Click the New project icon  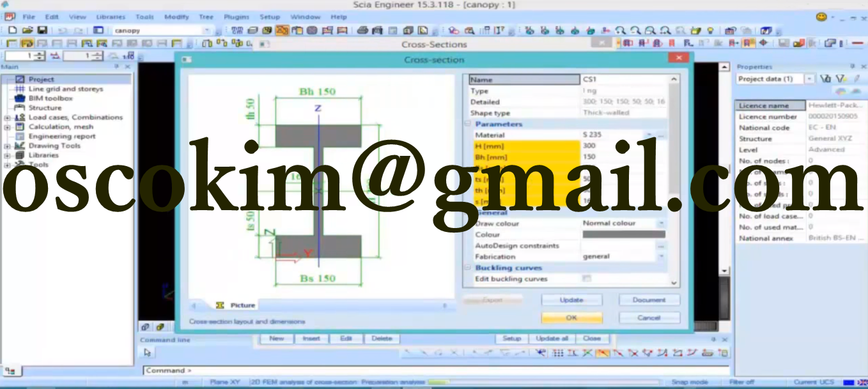(12, 30)
